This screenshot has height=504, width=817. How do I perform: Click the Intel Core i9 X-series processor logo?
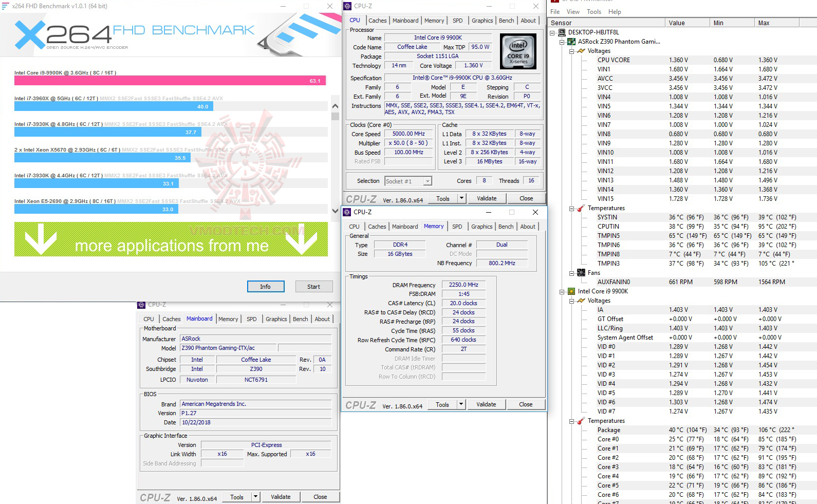pos(518,51)
